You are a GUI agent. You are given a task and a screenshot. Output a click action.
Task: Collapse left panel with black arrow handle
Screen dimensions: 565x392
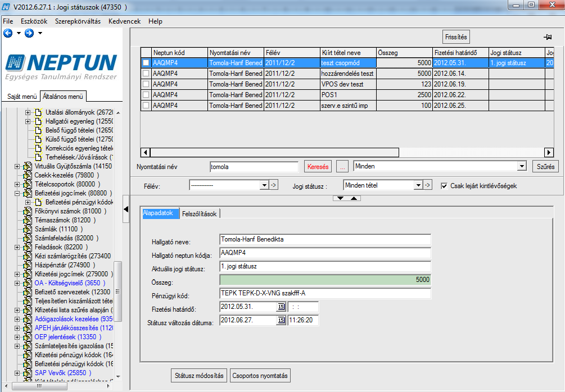(126, 209)
